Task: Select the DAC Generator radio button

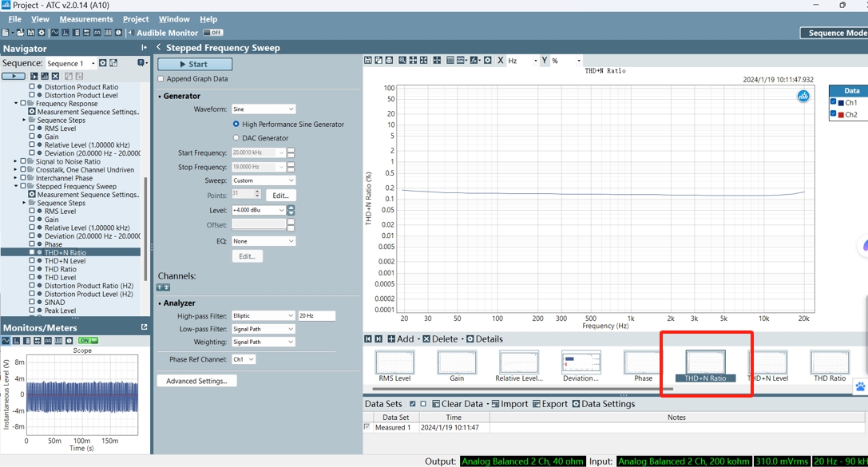Action: coord(236,138)
